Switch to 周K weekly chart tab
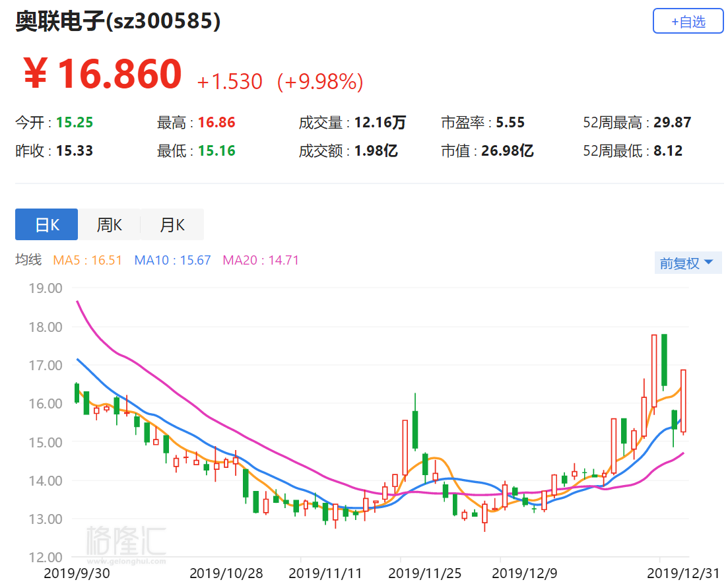Image resolution: width=728 pixels, height=584 pixels. [109, 224]
